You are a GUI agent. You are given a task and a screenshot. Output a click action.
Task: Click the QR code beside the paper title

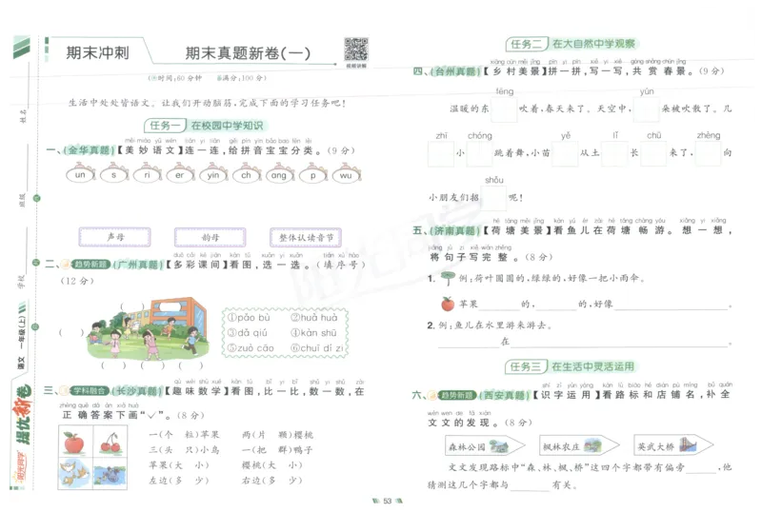355,49
